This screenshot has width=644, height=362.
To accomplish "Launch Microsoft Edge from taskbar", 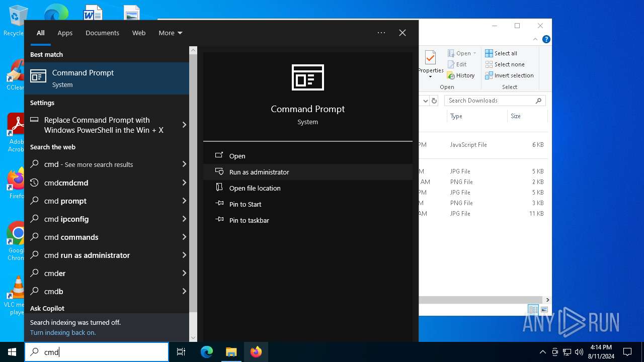I will pos(207,352).
